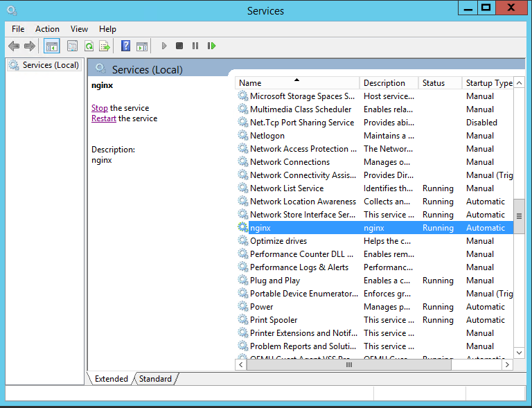Select the Print Spooler service row

pyautogui.click(x=274, y=320)
